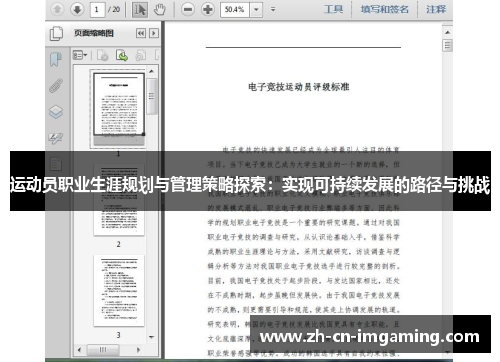Image resolution: width=500 pixels, height=362 pixels.
Task: Click the rotate pages icon in thumbnail toolbar
Action: (141, 55)
